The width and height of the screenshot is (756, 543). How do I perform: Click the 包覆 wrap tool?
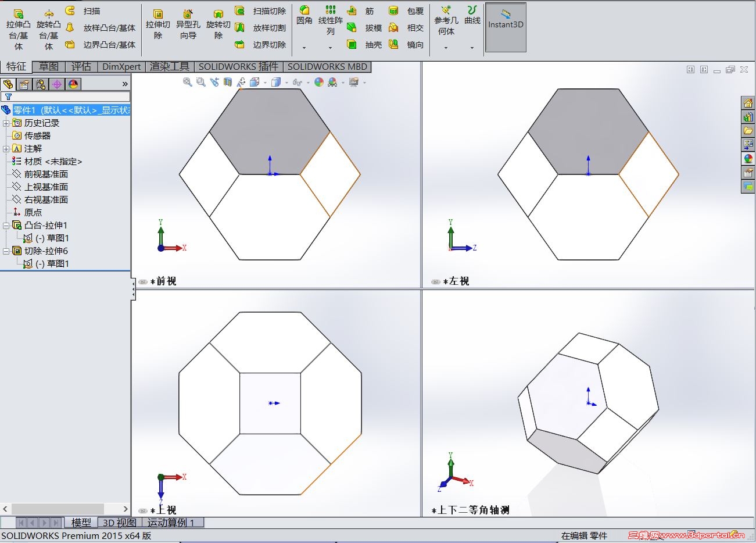(x=406, y=11)
